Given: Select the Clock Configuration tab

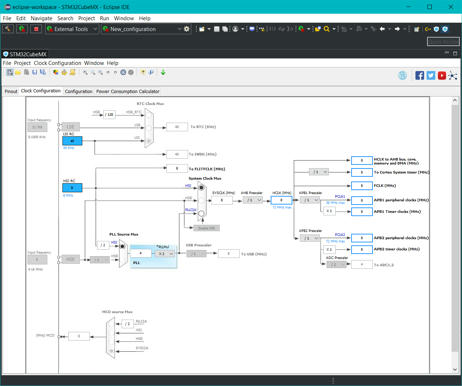Looking at the screenshot, I should [x=41, y=91].
